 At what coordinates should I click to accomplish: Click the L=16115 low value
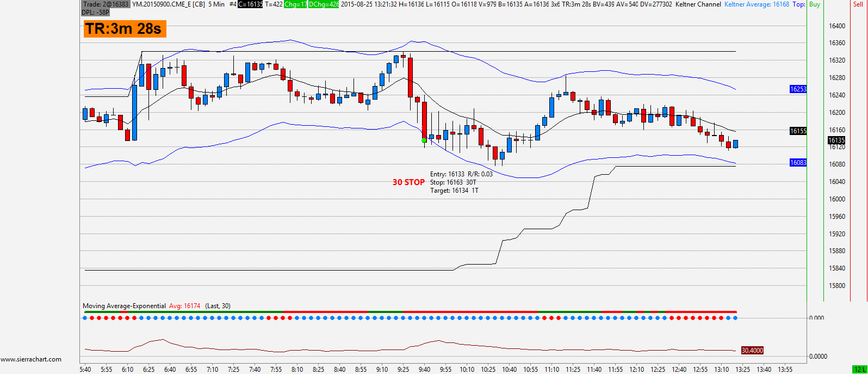tap(438, 4)
